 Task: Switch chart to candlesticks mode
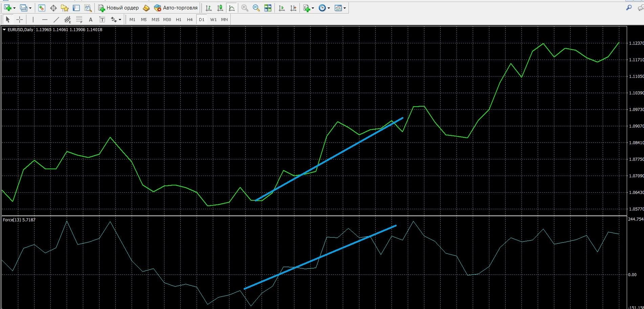point(220,8)
